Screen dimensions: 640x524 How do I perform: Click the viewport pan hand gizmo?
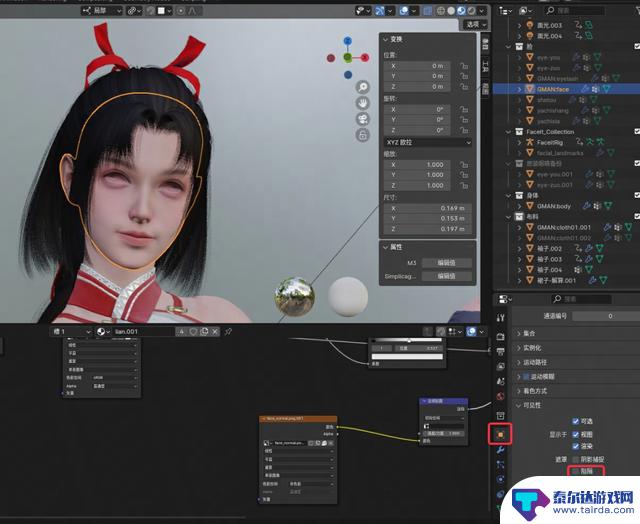coord(362,103)
